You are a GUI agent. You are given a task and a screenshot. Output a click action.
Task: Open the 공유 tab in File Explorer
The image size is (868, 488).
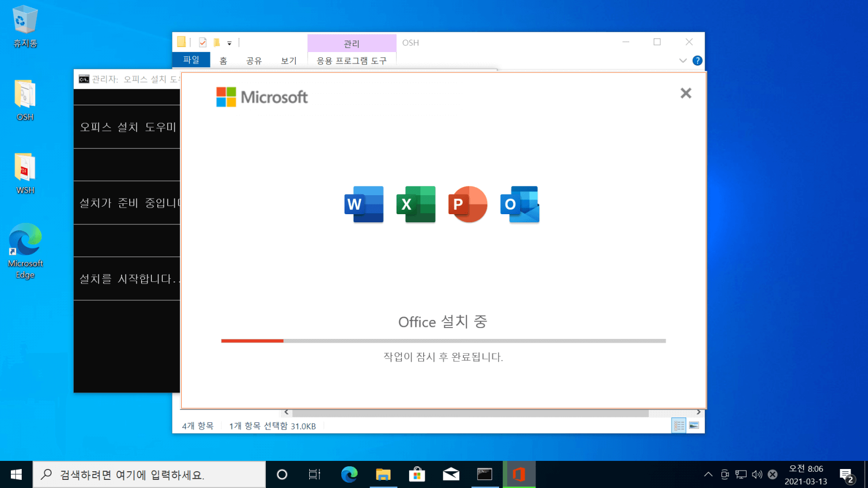tap(254, 60)
